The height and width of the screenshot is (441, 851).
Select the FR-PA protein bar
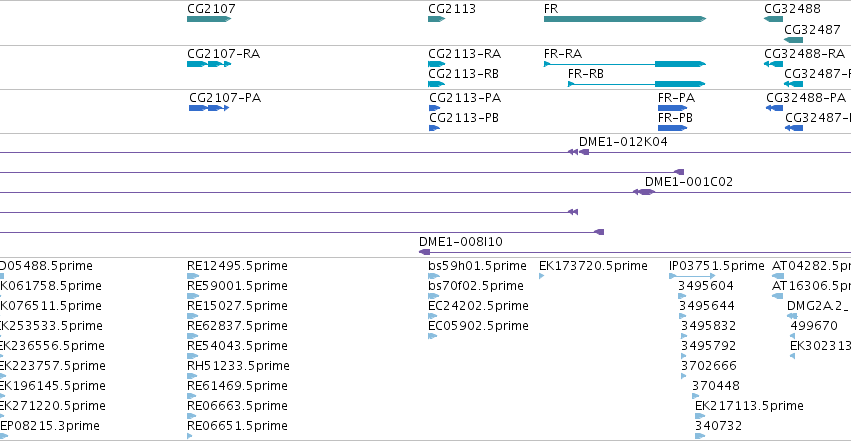[x=672, y=108]
